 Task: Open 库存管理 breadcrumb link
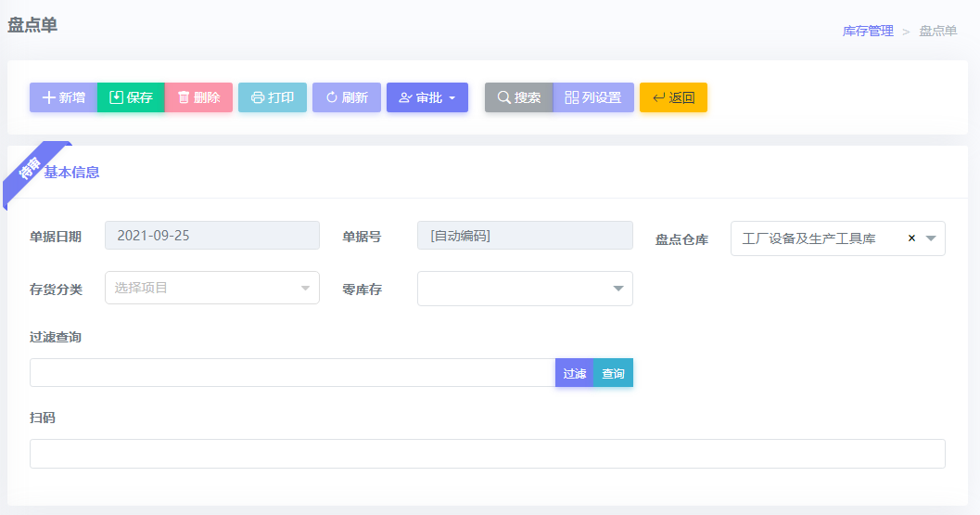(868, 32)
